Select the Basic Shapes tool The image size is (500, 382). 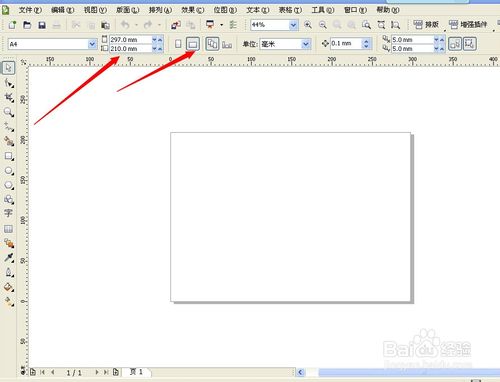pyautogui.click(x=9, y=199)
